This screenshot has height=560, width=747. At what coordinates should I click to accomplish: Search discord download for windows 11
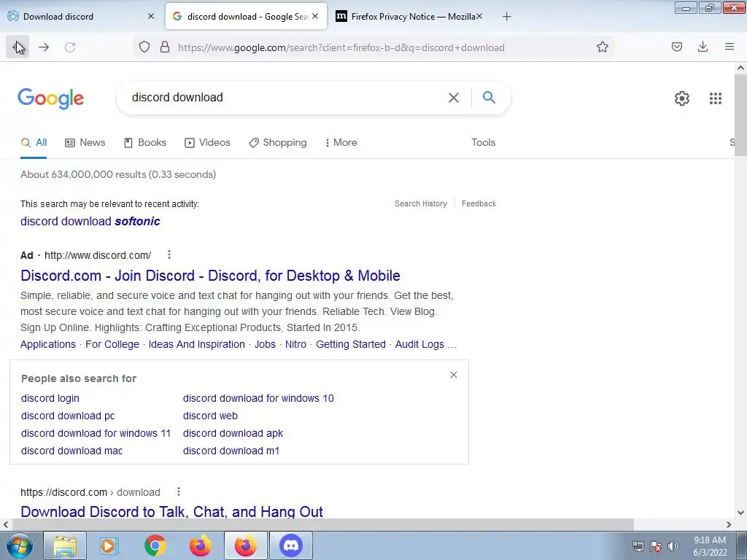coord(96,433)
